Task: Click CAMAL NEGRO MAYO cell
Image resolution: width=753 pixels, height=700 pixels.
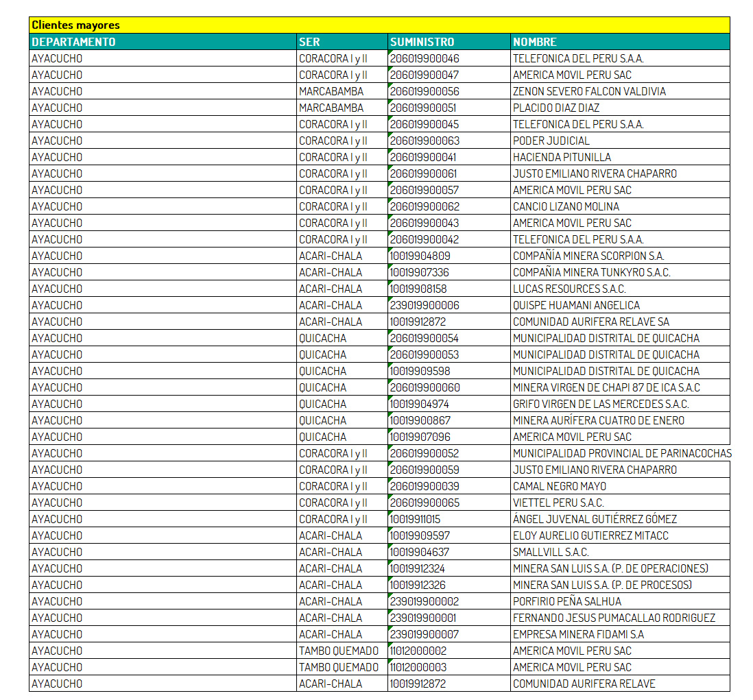Action: [620, 486]
